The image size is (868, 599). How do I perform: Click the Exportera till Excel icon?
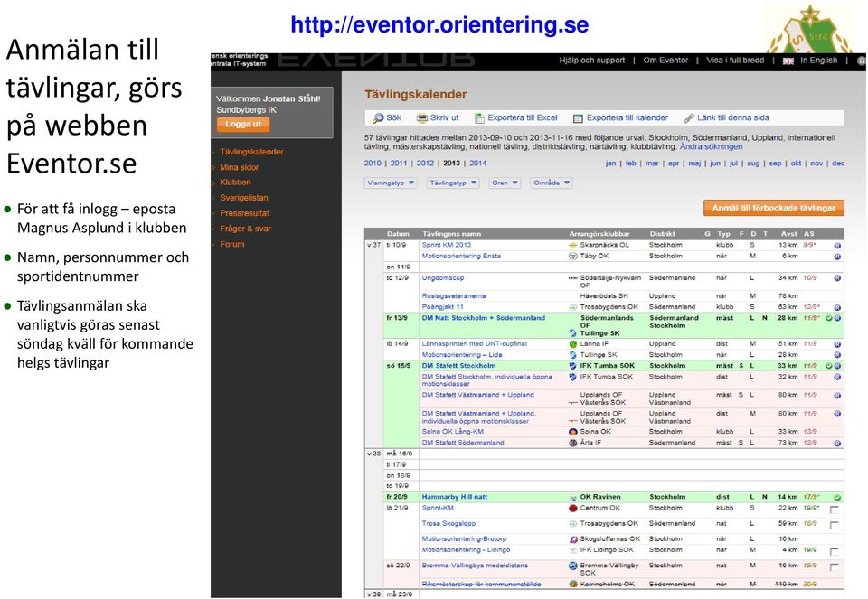479,117
